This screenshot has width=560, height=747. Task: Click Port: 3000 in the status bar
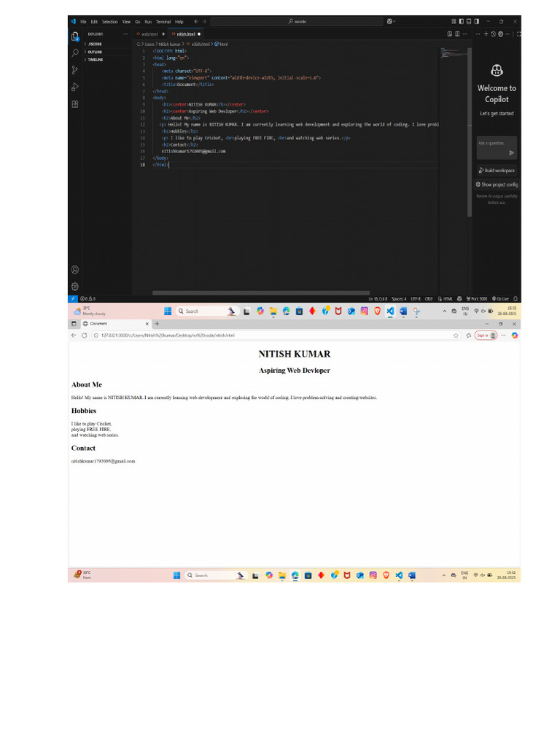tap(477, 298)
